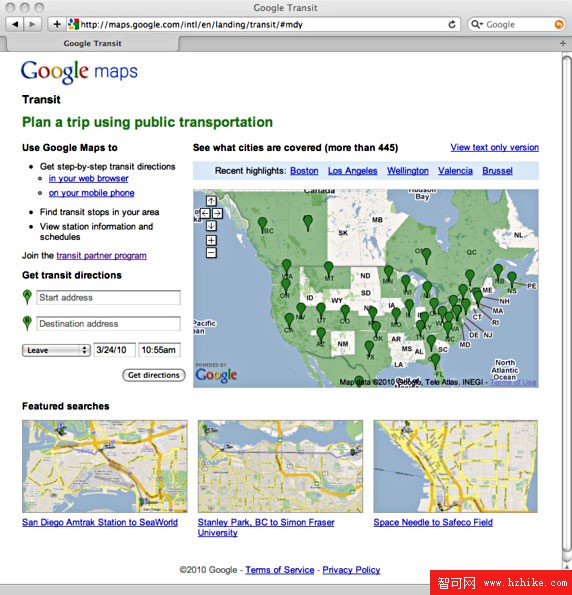The width and height of the screenshot is (572, 595).
Task: Click the time field showing 10:55am
Action: pos(159,350)
